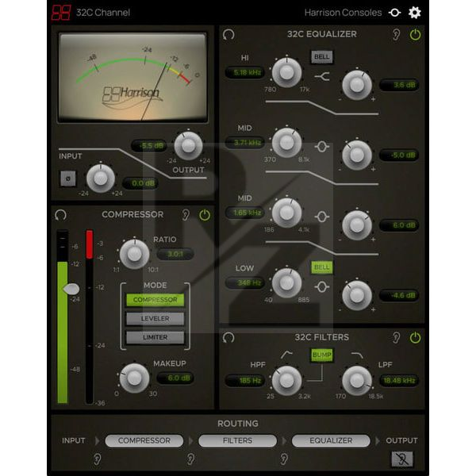Click the ear icon under routing FILTERS
This screenshot has height=476, width=476.
pos(190,459)
